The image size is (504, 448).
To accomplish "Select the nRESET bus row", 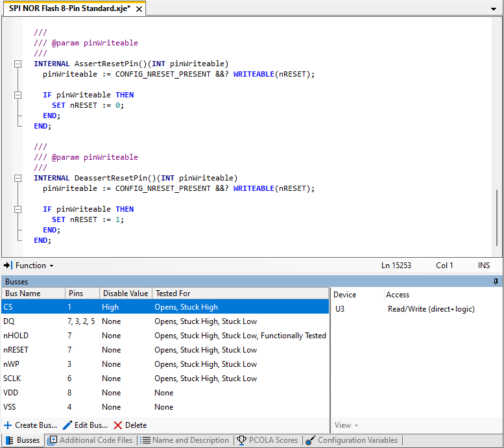I will pos(17,350).
